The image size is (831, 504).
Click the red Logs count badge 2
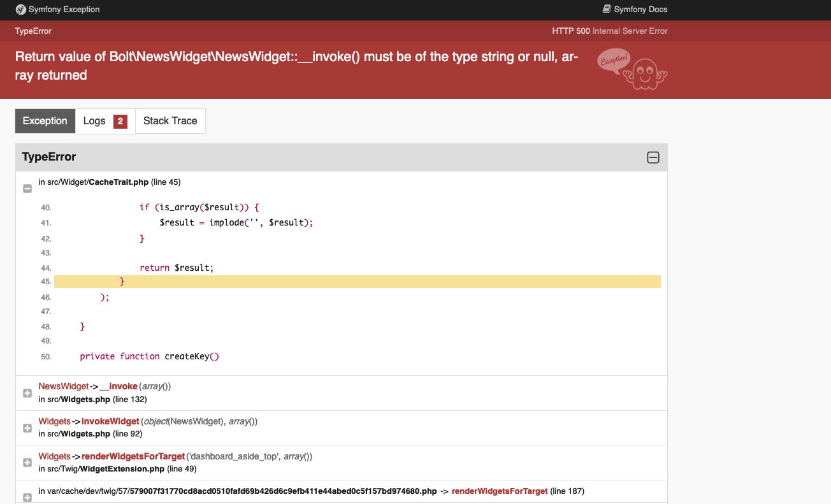[120, 121]
